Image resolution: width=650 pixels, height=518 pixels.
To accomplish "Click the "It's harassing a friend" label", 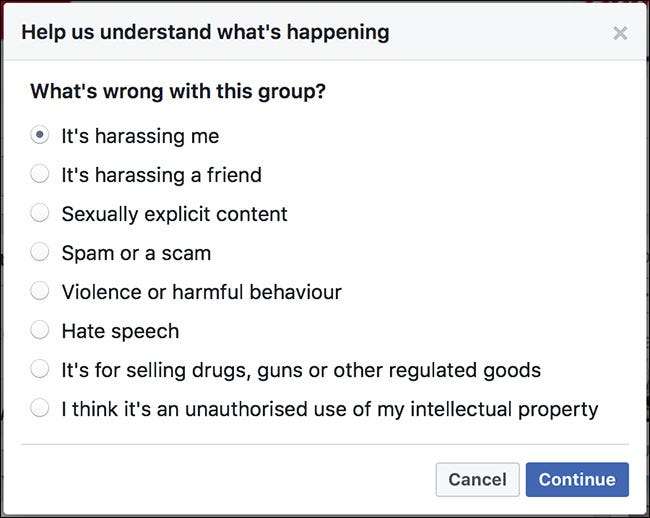I will point(161,175).
